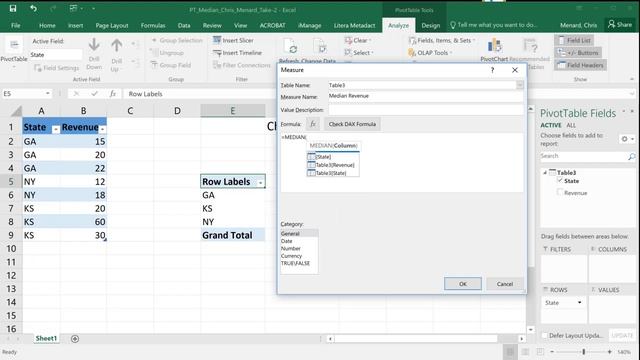The height and width of the screenshot is (360, 640).
Task: Click the Change Data Source icon
Action: 321,47
